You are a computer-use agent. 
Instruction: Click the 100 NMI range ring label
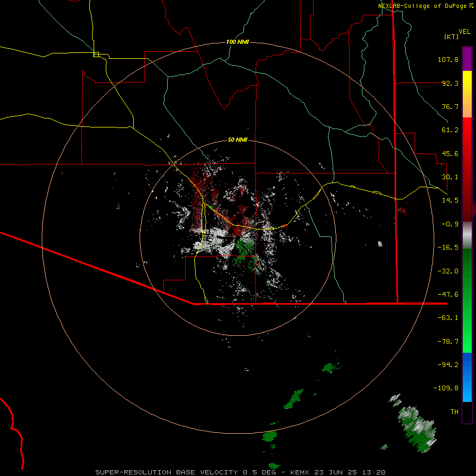click(x=237, y=42)
